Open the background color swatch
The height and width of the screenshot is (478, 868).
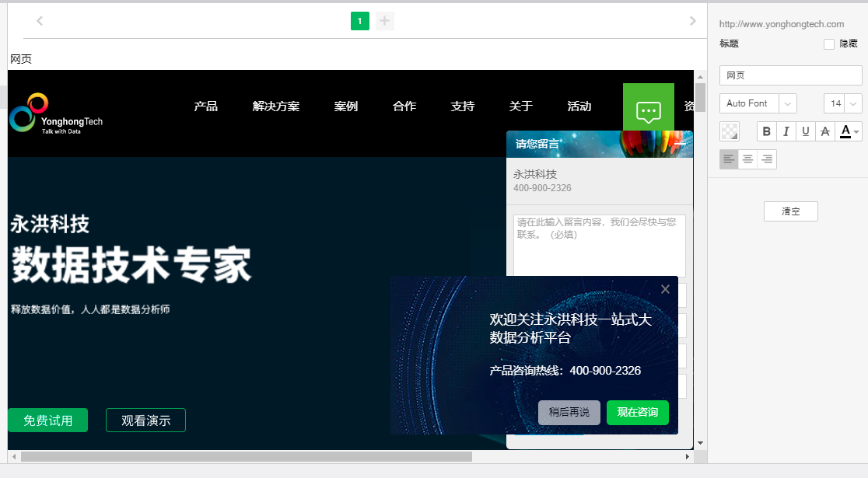click(x=730, y=131)
